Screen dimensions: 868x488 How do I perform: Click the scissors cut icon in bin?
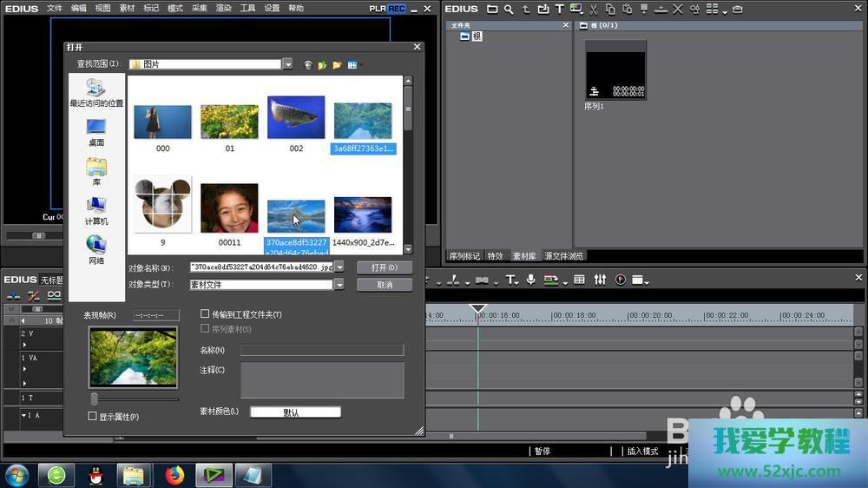click(x=593, y=10)
